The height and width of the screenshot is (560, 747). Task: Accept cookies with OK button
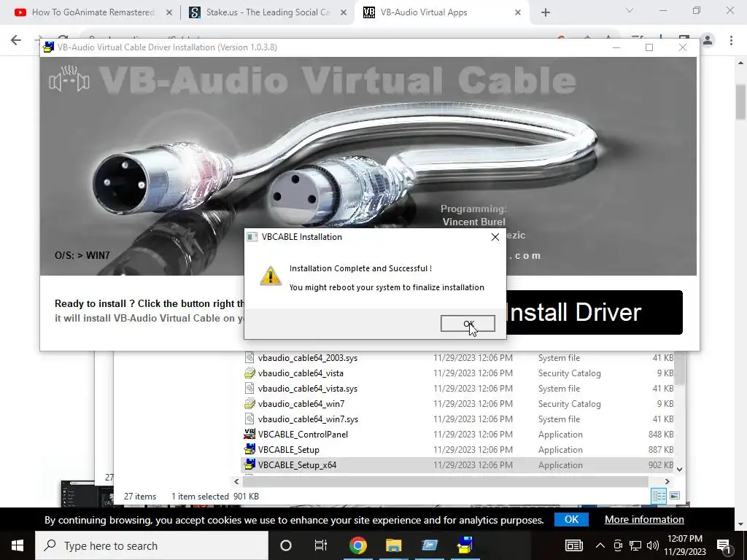coord(571,519)
